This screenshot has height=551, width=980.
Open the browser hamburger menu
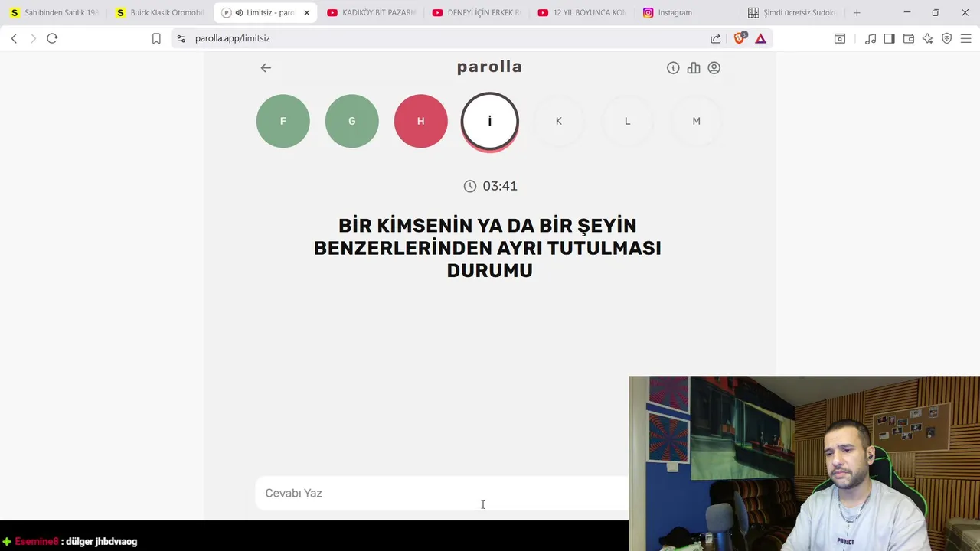click(965, 38)
